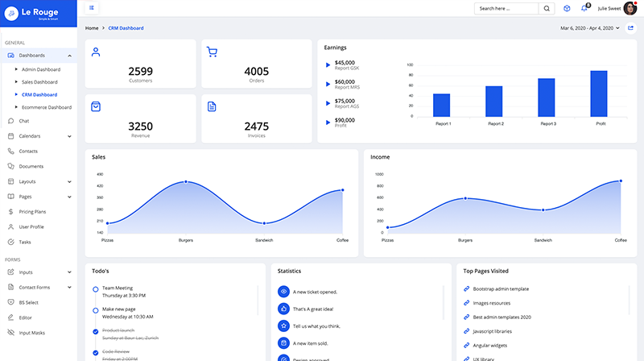
Task: Go to Home via breadcrumb
Action: pos(92,28)
